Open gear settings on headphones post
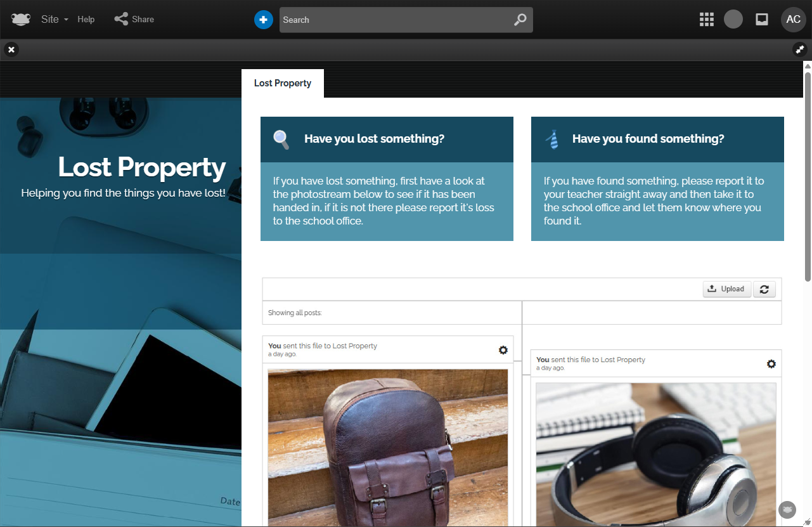Image resolution: width=812 pixels, height=527 pixels. pyautogui.click(x=771, y=363)
